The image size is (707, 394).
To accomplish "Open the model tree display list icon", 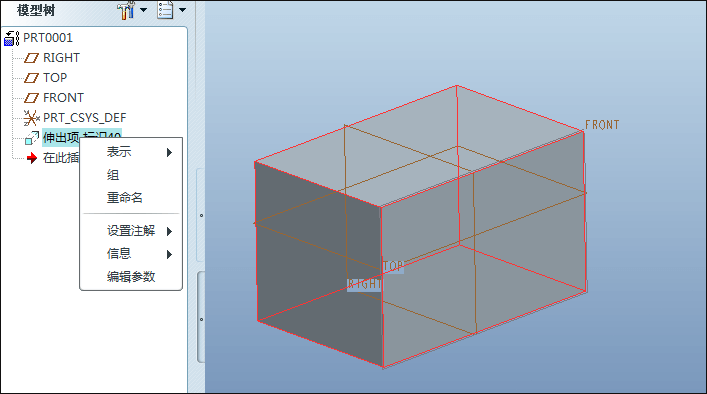I will (165, 10).
